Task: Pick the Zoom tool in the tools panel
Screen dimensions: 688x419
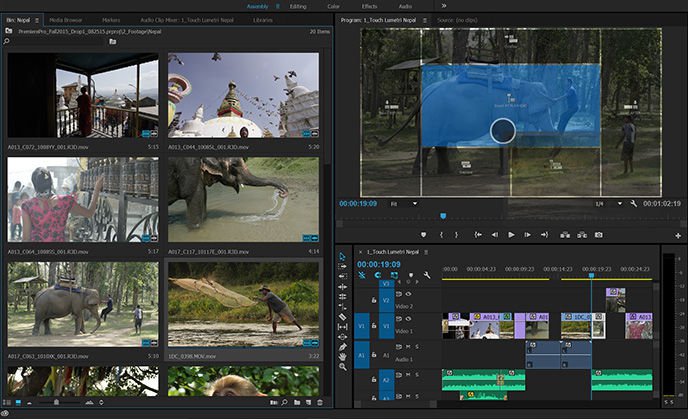Action: 342,367
